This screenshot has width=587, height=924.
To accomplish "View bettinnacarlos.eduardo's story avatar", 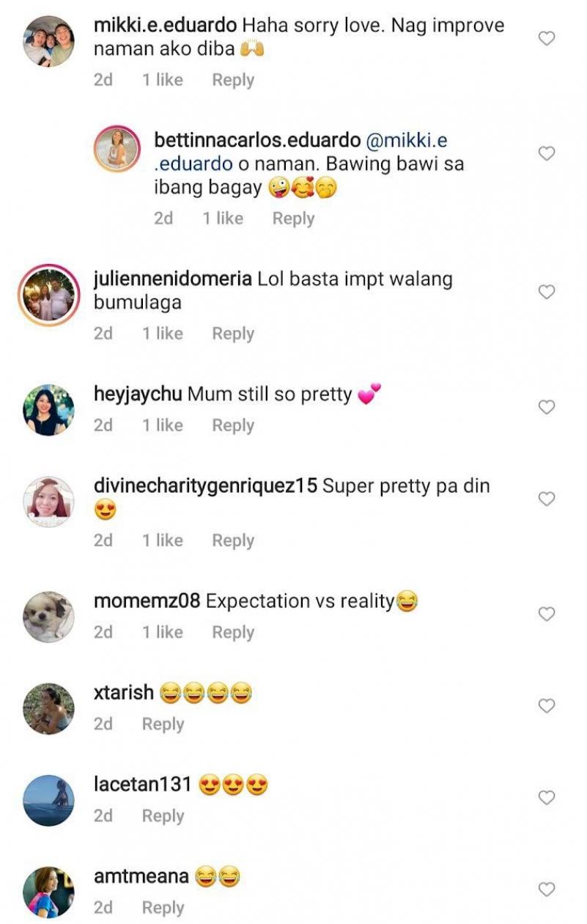I will (x=117, y=150).
